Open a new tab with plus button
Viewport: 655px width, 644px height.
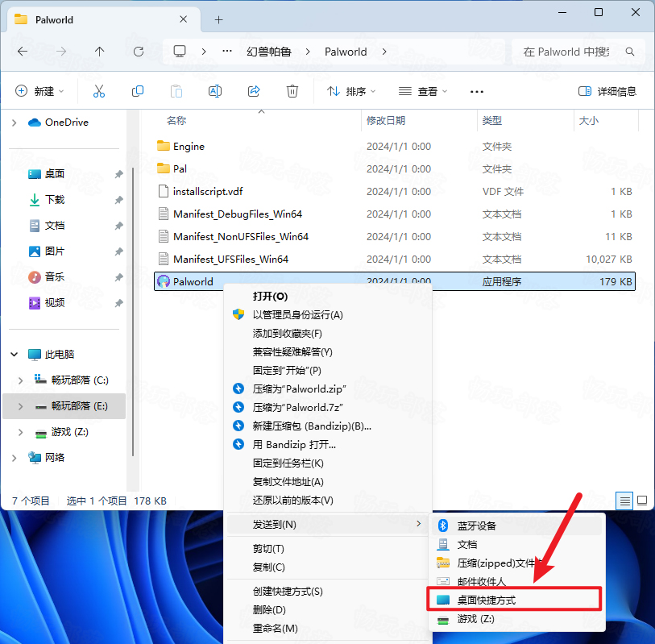click(x=218, y=19)
